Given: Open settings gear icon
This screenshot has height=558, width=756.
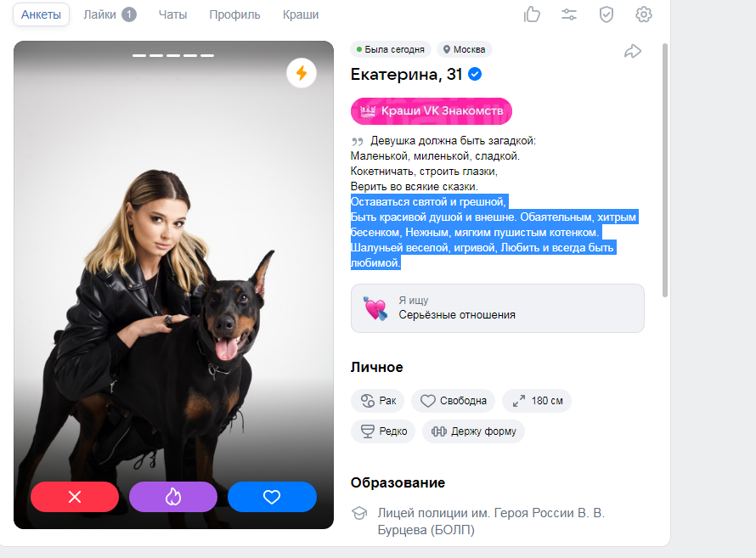Looking at the screenshot, I should click(x=644, y=14).
